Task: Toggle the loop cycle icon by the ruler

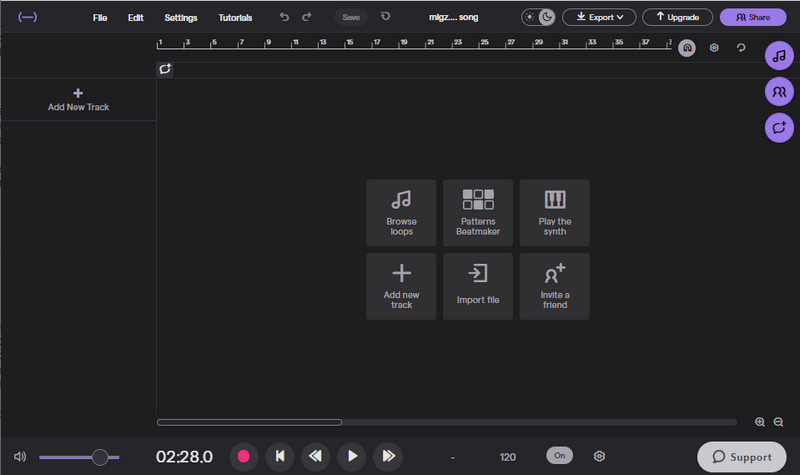Action: point(741,47)
